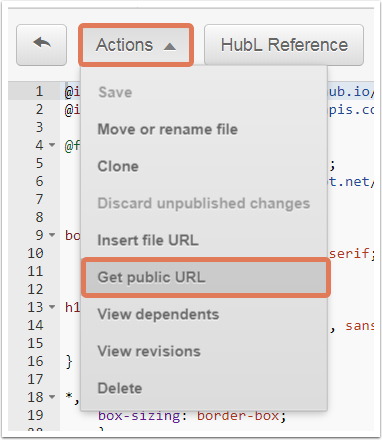Viewport: 382px width, 440px height.
Task: Choose Delete in the Actions menu
Action: pos(120,388)
